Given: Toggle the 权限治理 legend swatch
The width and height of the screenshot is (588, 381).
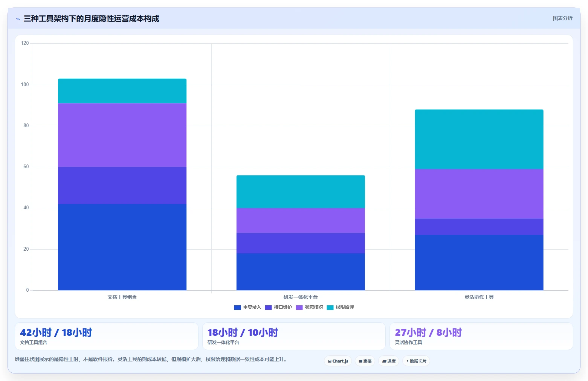Looking at the screenshot, I should pyautogui.click(x=330, y=308).
